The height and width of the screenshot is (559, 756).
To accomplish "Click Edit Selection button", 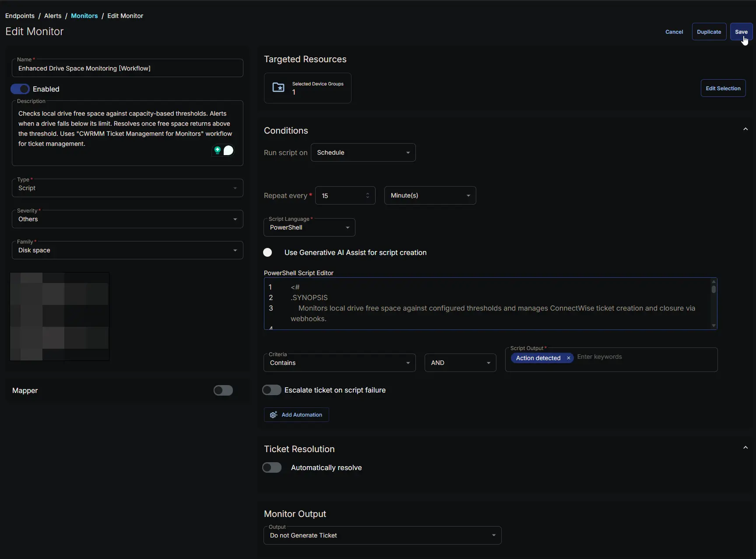I will pyautogui.click(x=723, y=88).
